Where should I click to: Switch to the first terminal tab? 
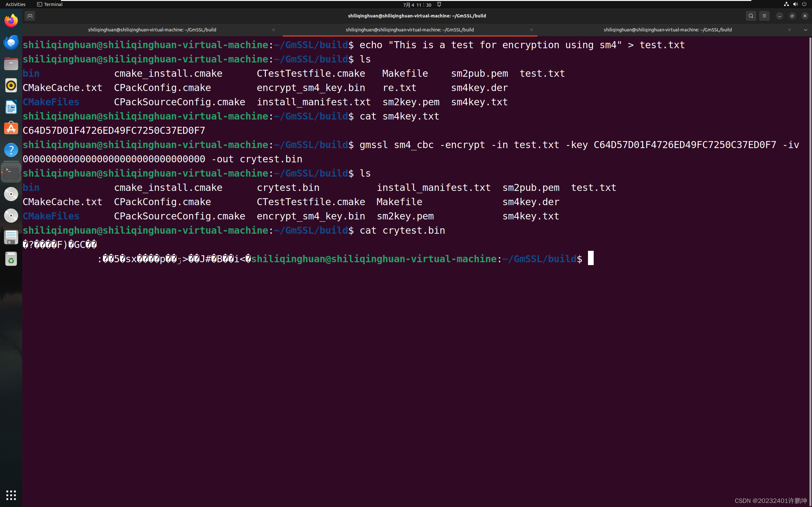[x=152, y=30]
